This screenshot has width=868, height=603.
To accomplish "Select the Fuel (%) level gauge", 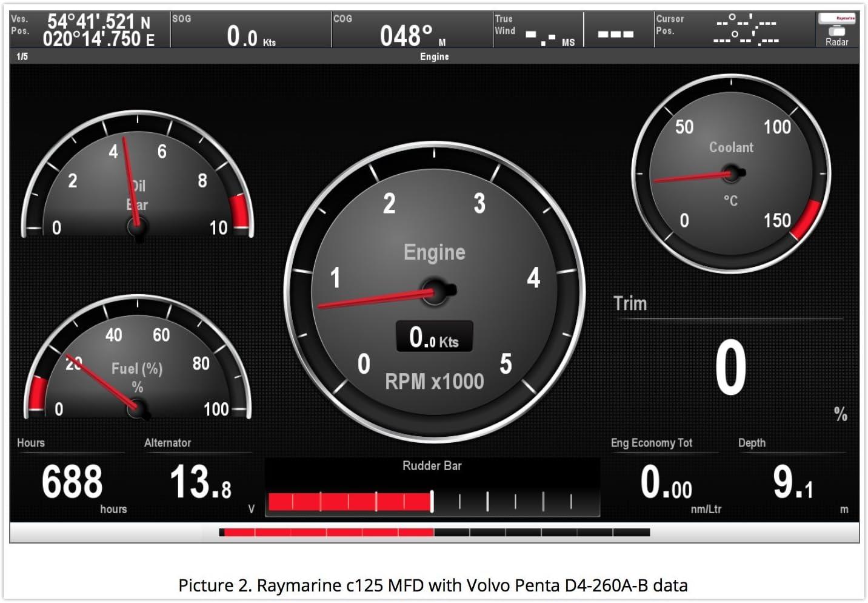I will point(138,364).
